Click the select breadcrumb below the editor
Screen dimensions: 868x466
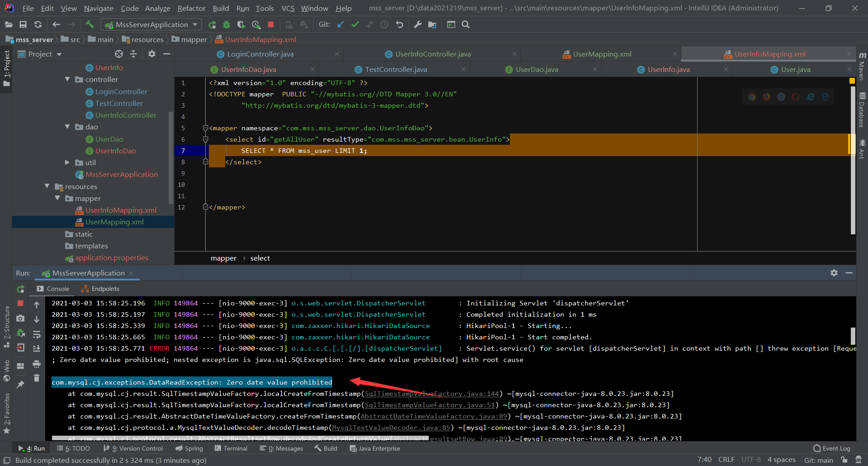259,258
